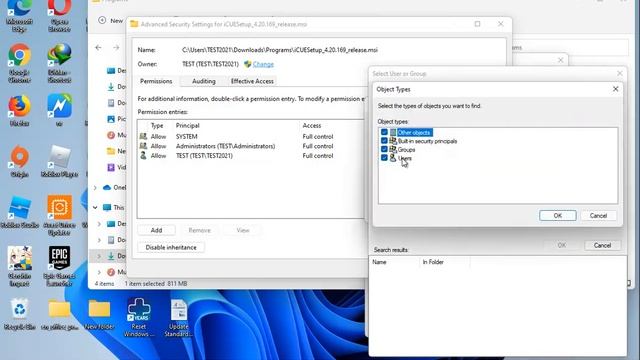Expand the OneDrive tree node

(95, 187)
